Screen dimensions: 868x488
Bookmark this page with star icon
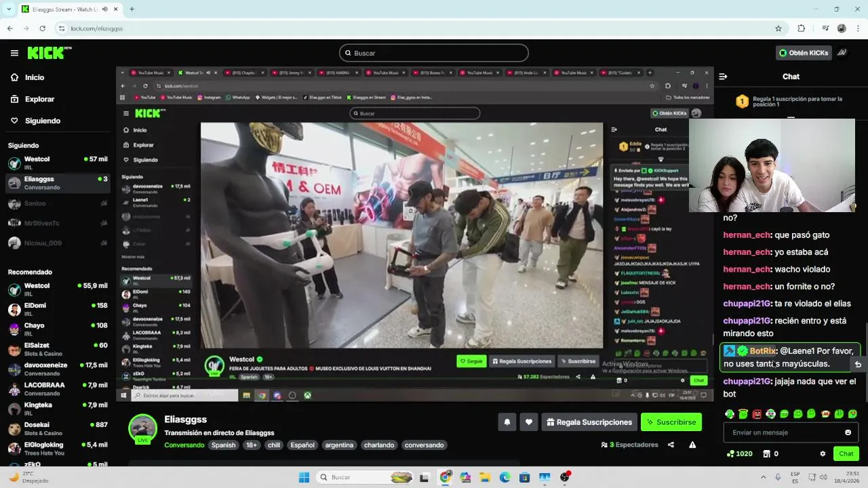778,28
